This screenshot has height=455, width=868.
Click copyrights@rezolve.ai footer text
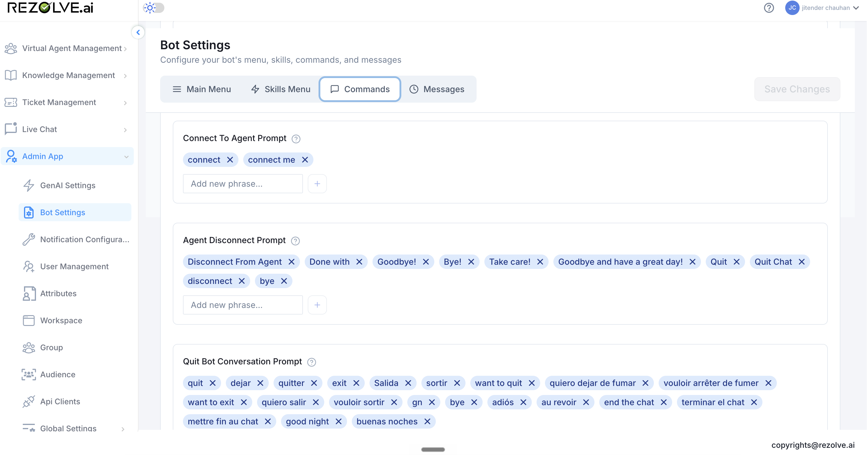click(x=813, y=445)
